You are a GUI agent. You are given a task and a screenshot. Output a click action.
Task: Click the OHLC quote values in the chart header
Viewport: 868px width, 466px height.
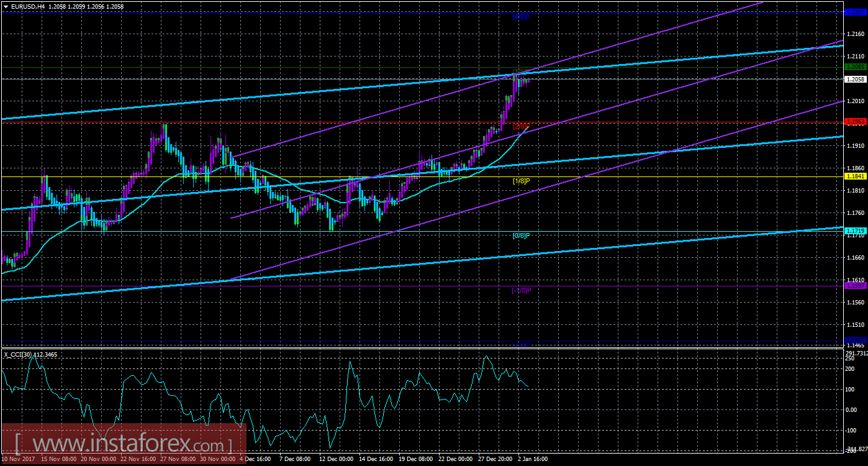(85, 6)
